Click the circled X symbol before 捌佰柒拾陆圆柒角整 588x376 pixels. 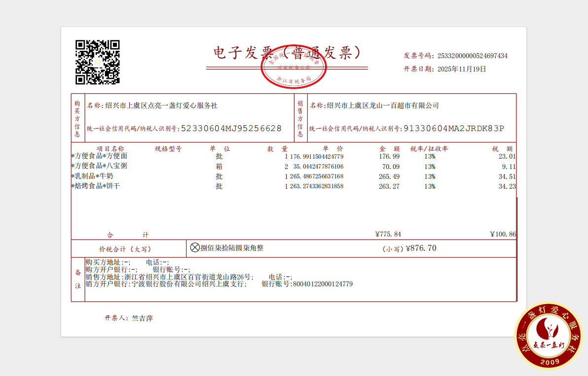click(195, 248)
